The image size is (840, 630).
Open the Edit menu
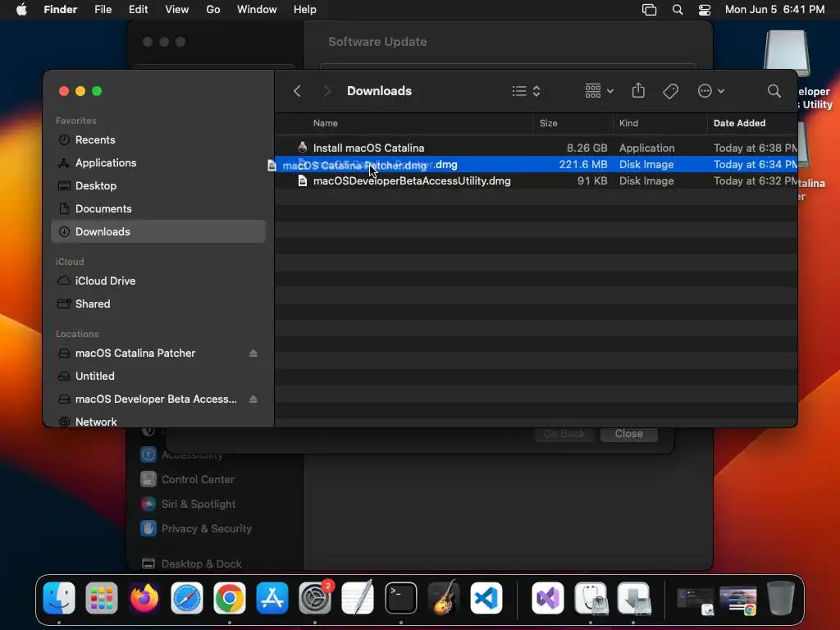pos(138,10)
